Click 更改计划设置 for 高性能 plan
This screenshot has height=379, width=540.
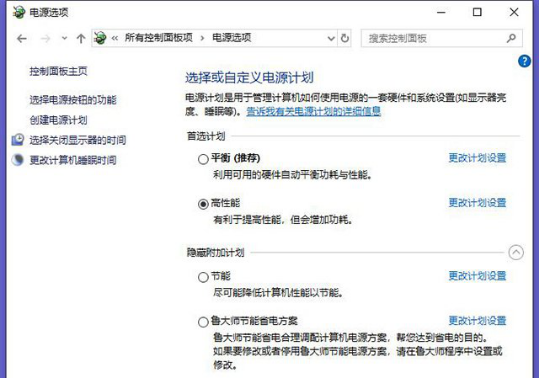477,203
